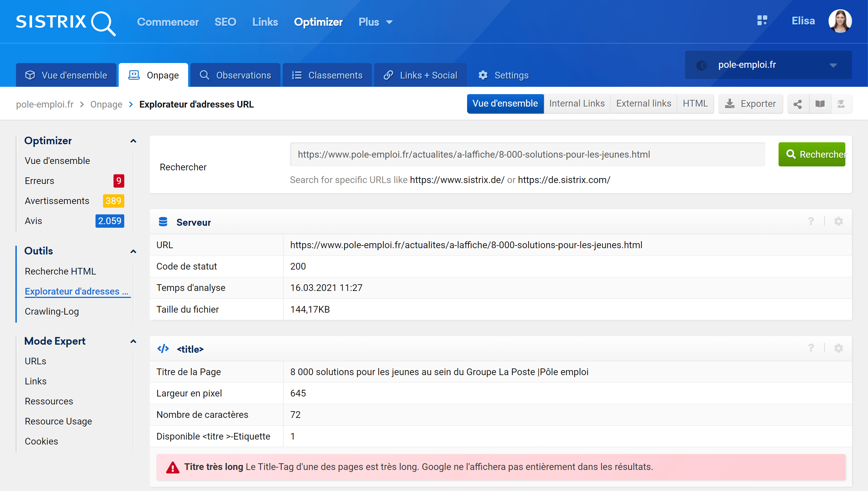Viewport: 868px width, 491px height.
Task: Show the HTML view
Action: tap(695, 104)
